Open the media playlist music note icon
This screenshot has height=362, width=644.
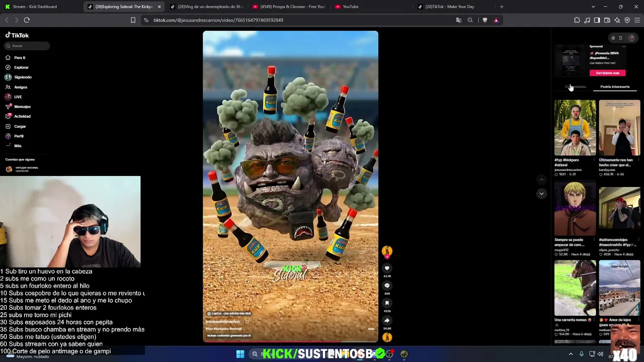(587, 20)
